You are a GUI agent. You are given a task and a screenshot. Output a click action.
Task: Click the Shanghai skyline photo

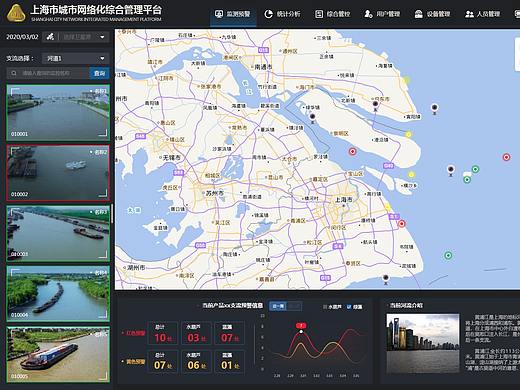(423, 343)
